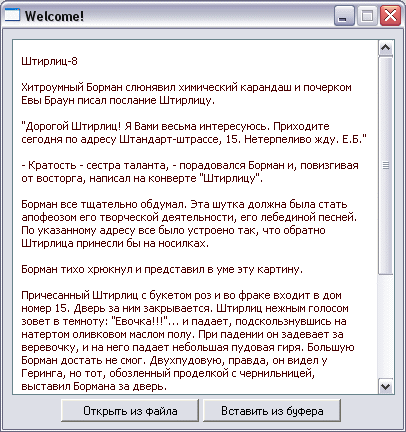Minimize the Welcome! window

coord(344,16)
